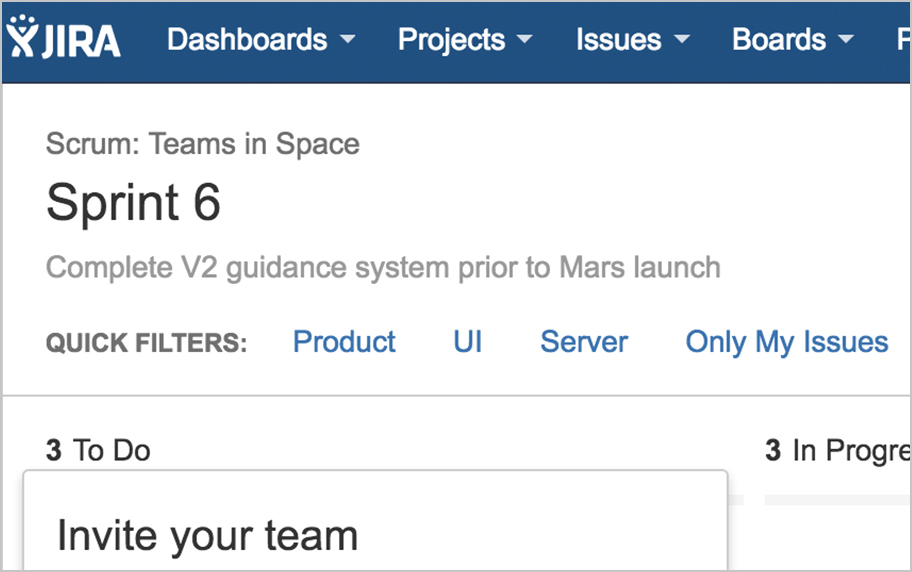Viewport: 912px width, 572px height.
Task: Select the In Progress column header
Action: click(x=838, y=450)
